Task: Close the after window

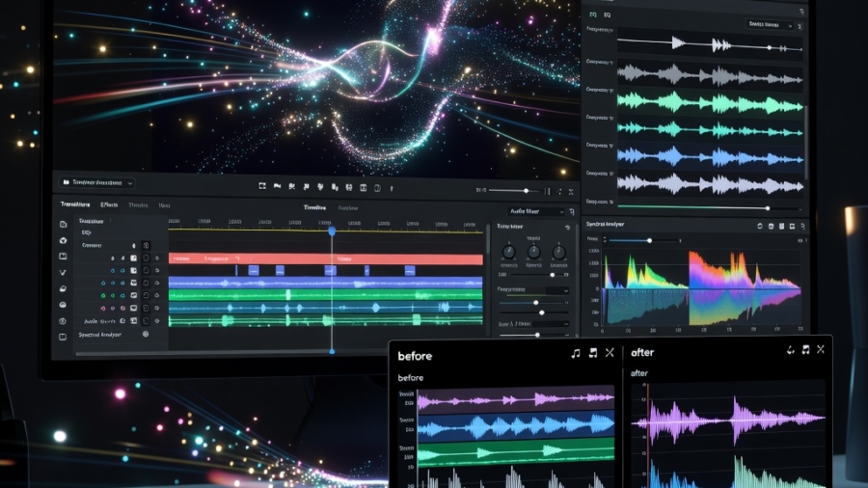Action: click(x=821, y=349)
